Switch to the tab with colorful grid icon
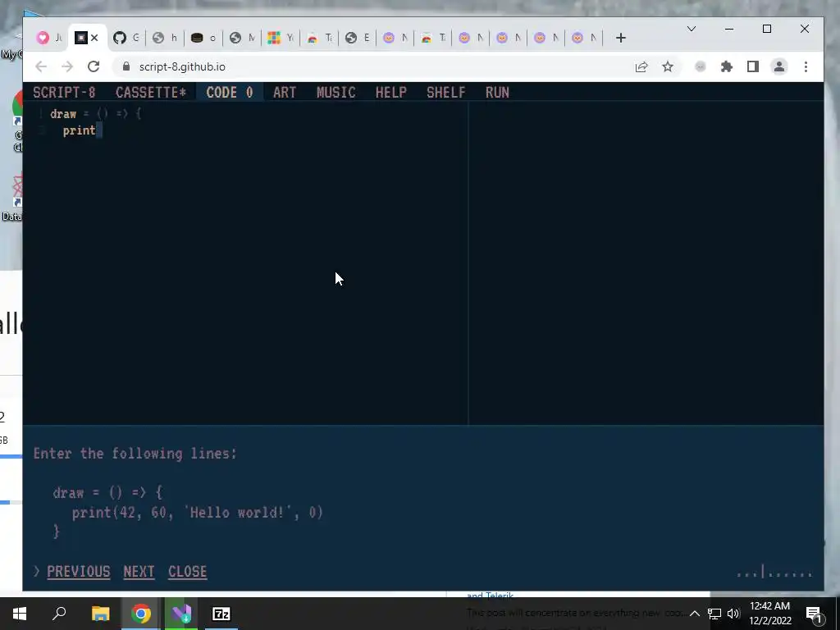This screenshot has width=840, height=630. (280, 38)
